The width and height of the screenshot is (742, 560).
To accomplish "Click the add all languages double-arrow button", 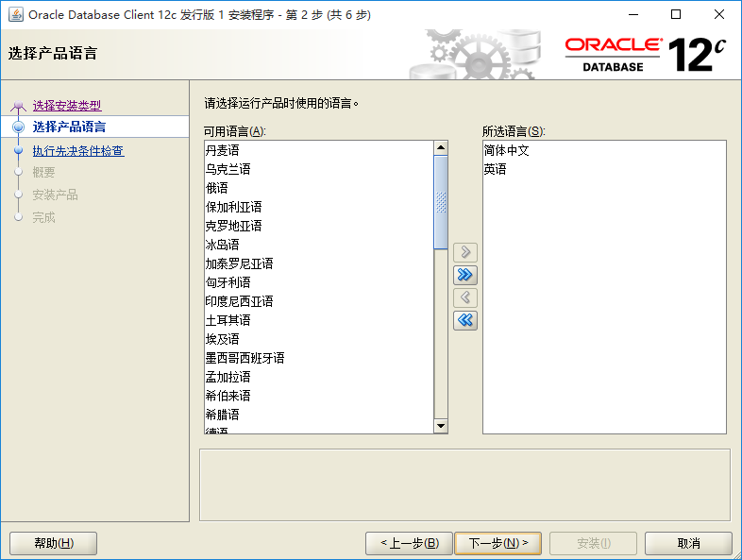I will (465, 275).
